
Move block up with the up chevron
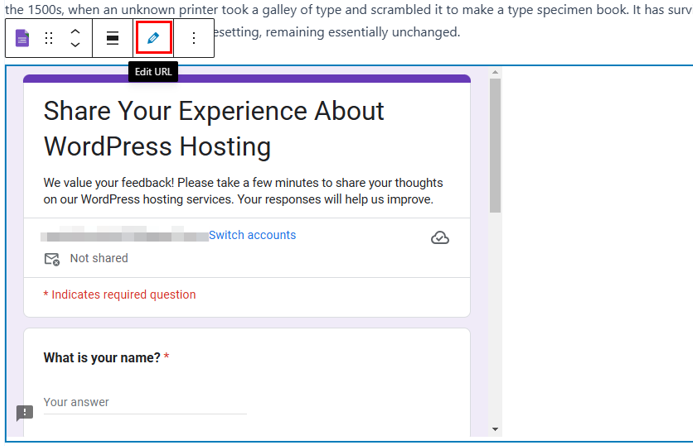click(75, 32)
